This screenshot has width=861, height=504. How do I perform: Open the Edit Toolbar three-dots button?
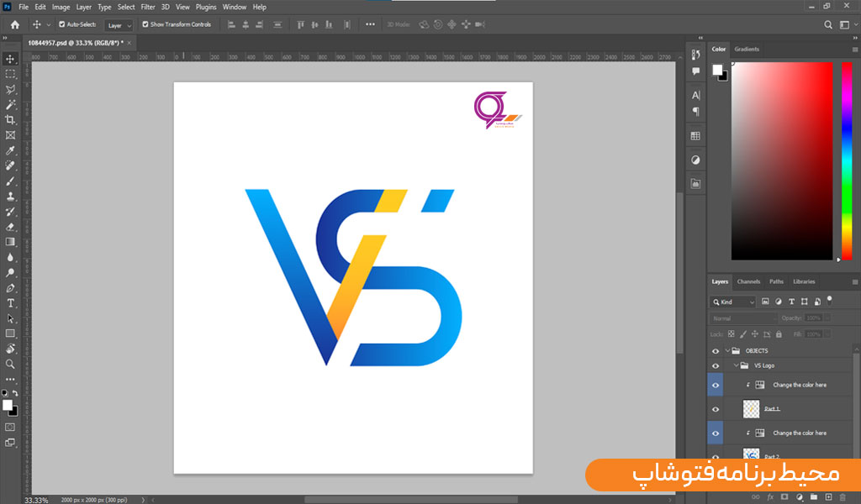(10, 379)
